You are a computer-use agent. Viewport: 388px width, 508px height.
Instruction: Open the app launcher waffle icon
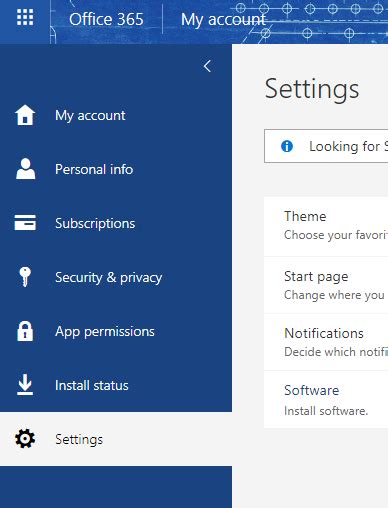point(25,17)
